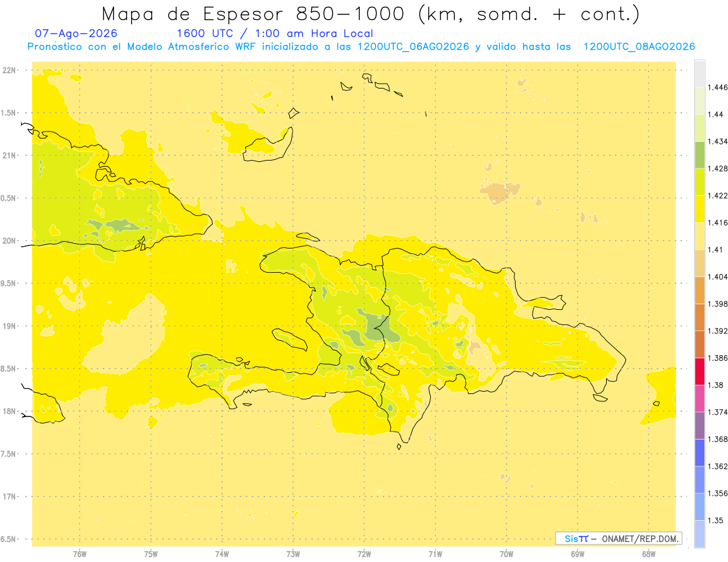Click the "75W" longitude label
The image size is (728, 562).
tap(151, 554)
